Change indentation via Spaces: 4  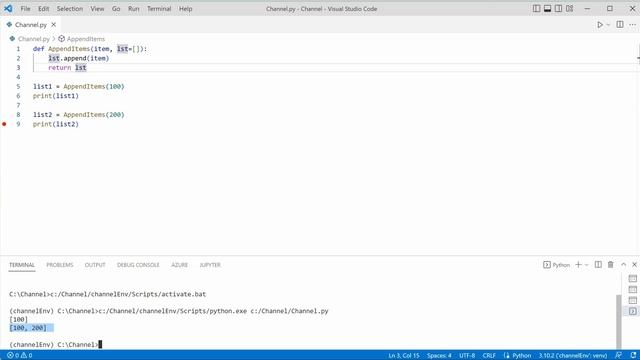click(x=439, y=356)
